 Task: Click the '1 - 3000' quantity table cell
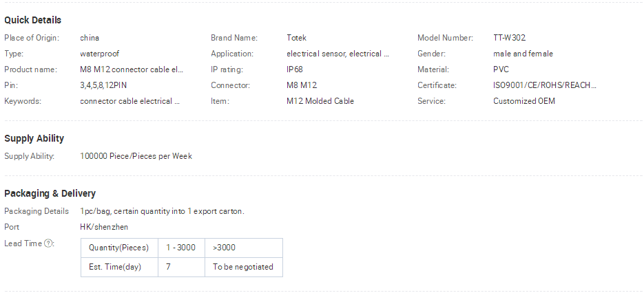tap(181, 248)
